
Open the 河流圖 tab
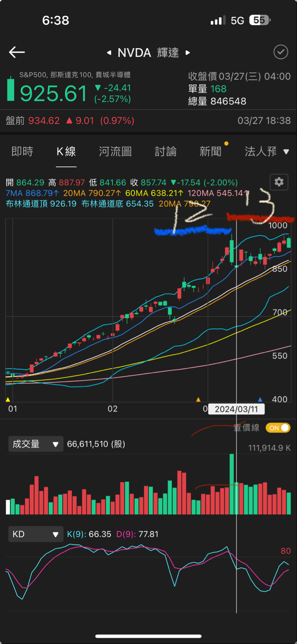coord(115,152)
